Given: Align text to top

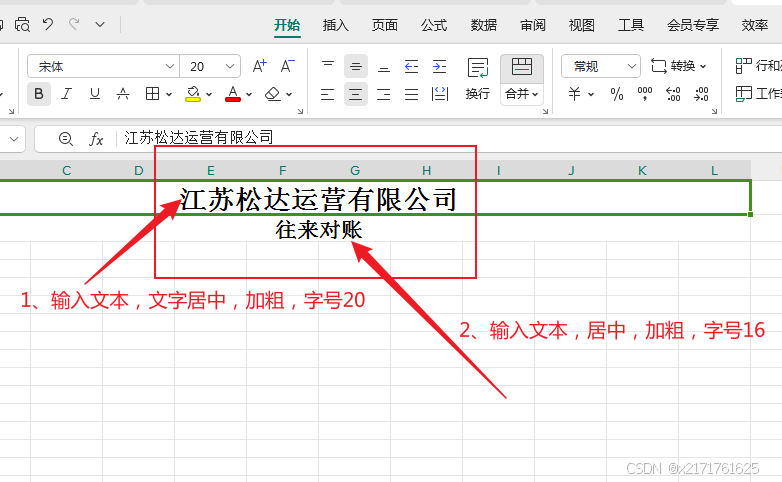Looking at the screenshot, I should click(328, 66).
